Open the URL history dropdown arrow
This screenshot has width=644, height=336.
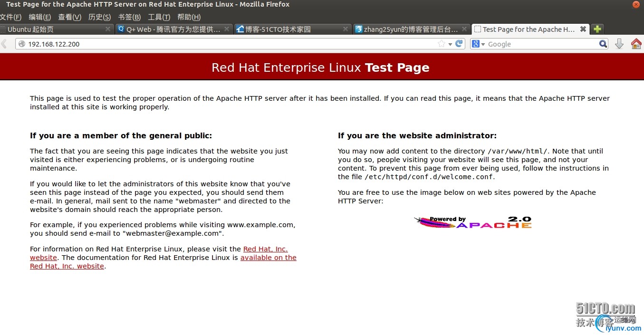[x=450, y=44]
